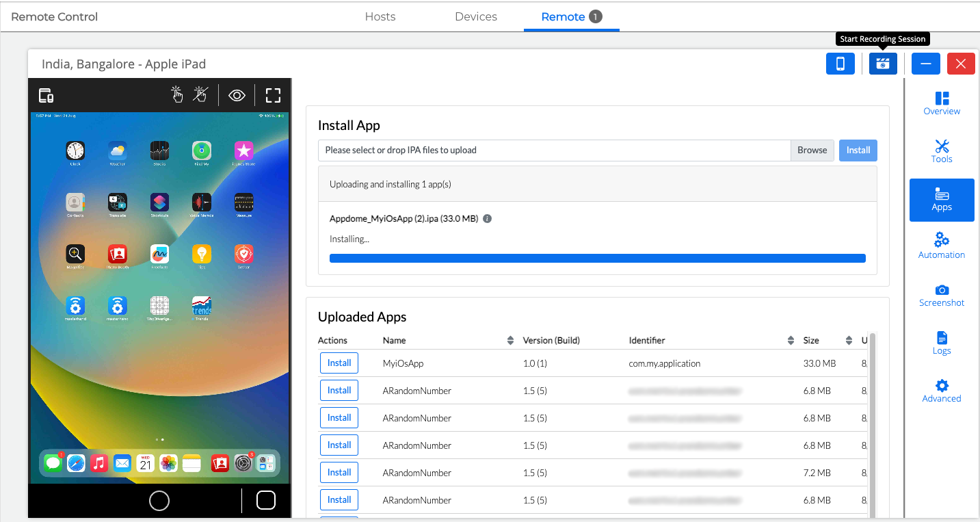
Task: Open the Logs panel
Action: (x=942, y=342)
